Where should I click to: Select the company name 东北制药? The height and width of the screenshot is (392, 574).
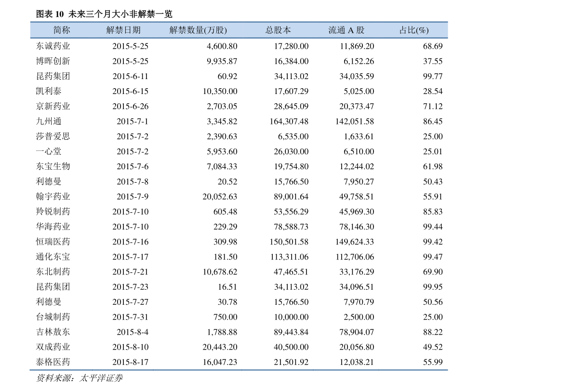click(53, 272)
